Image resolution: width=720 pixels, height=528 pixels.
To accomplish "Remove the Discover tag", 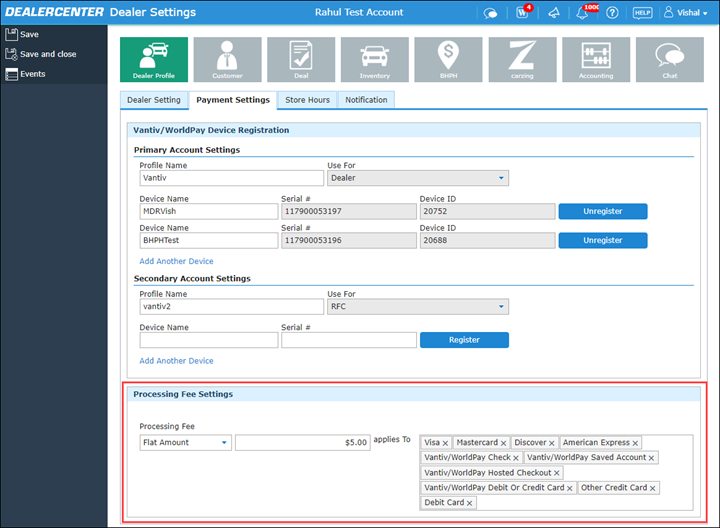I will (x=551, y=444).
